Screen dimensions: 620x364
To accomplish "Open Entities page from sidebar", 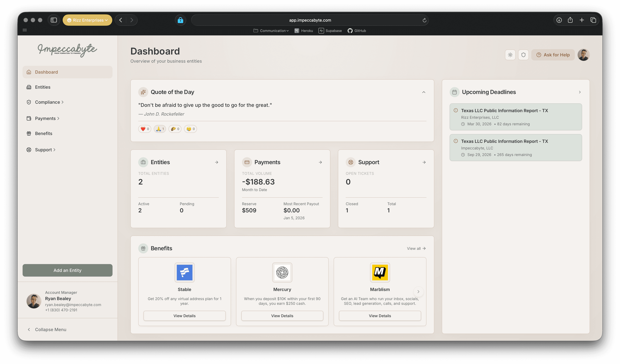I will click(x=43, y=87).
